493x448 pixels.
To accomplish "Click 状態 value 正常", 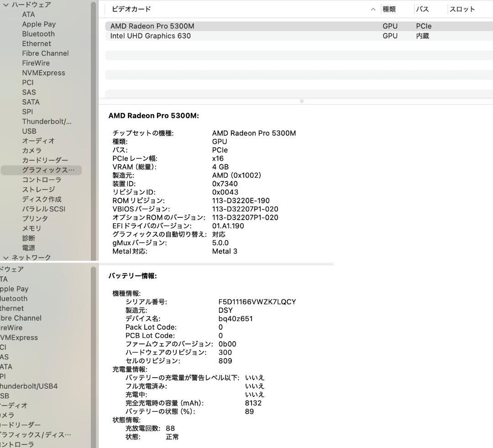I will (172, 437).
